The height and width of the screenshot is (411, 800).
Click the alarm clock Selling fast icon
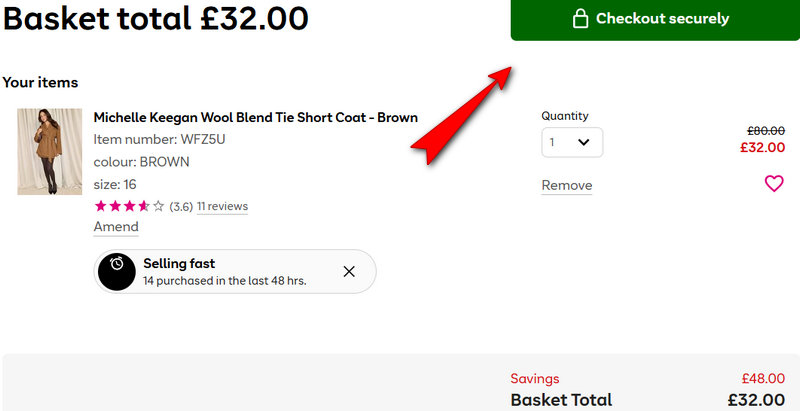pyautogui.click(x=117, y=271)
